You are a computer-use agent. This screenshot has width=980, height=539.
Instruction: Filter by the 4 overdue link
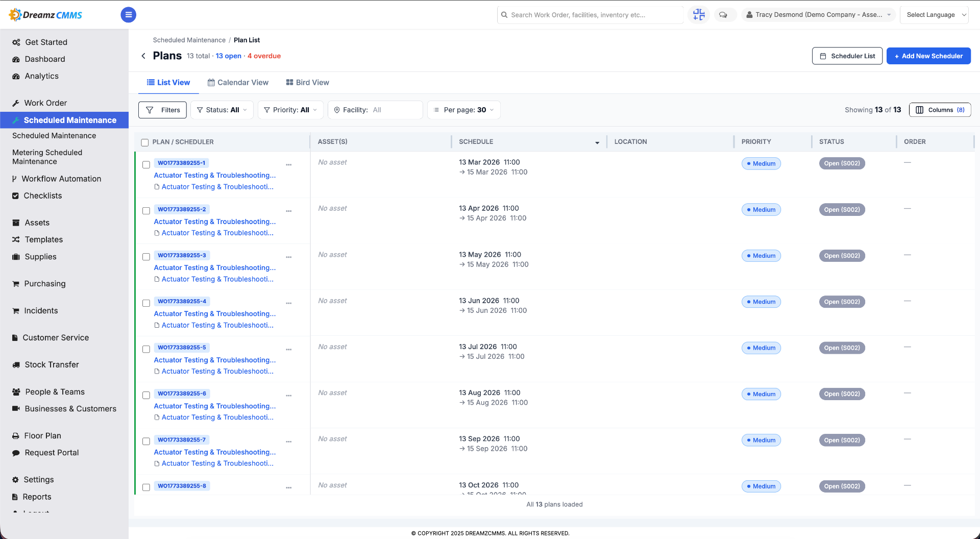tap(264, 56)
